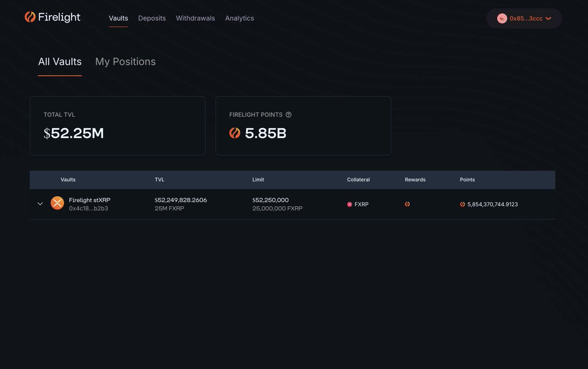Switch to My Positions tab

125,62
